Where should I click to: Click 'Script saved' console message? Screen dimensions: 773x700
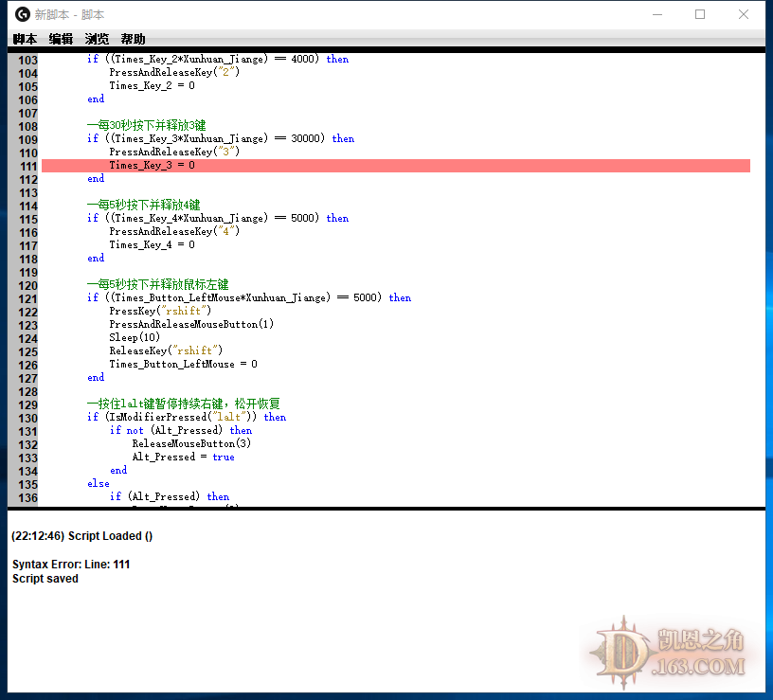click(x=45, y=579)
